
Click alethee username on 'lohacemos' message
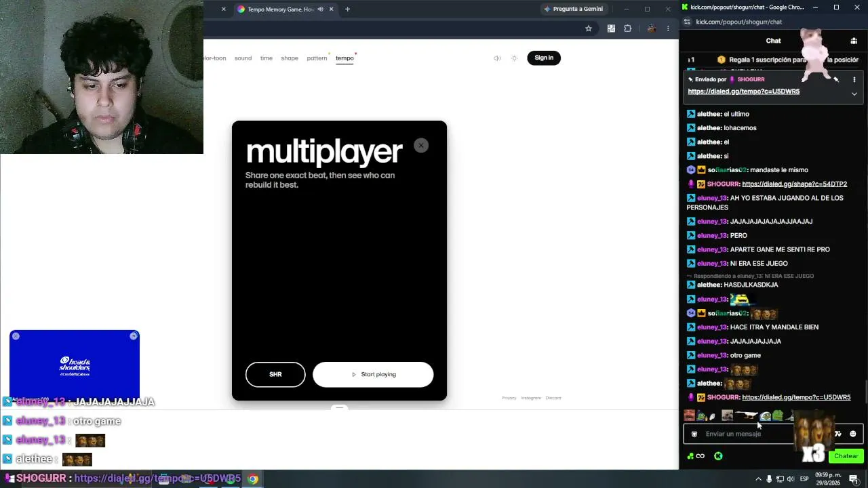click(x=709, y=128)
